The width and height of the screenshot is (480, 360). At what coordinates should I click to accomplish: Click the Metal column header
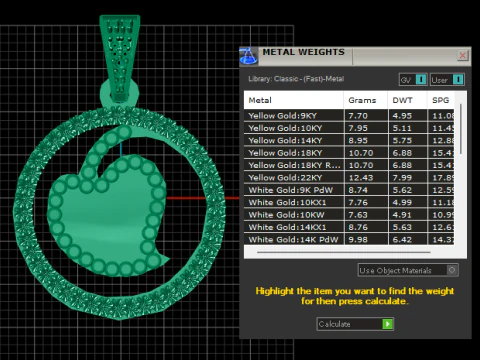pos(294,100)
